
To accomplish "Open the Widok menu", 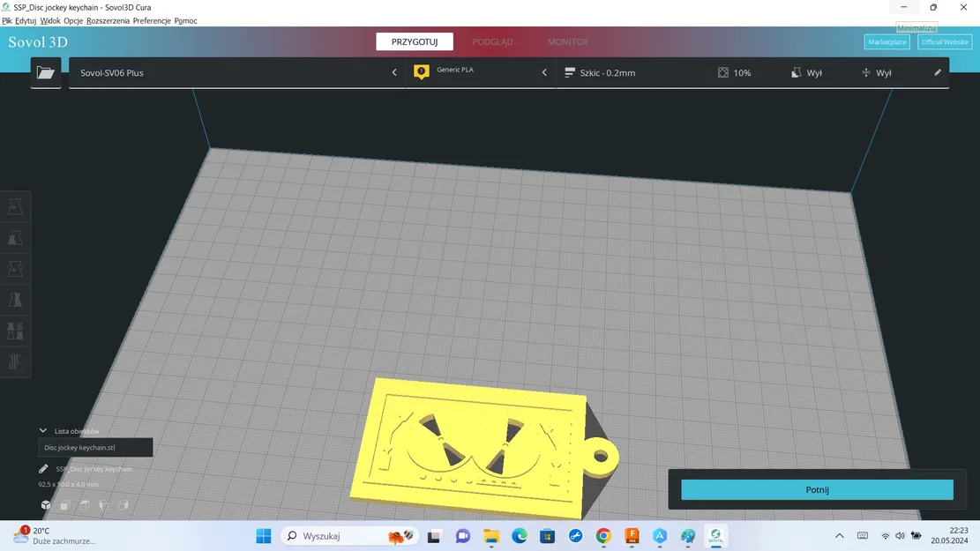I will point(50,20).
